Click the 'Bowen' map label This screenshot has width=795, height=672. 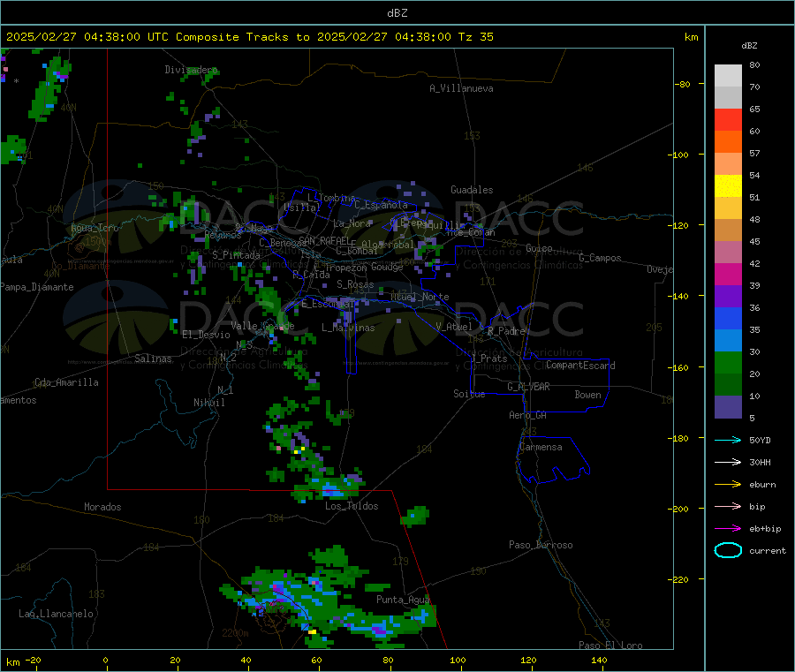click(x=587, y=394)
